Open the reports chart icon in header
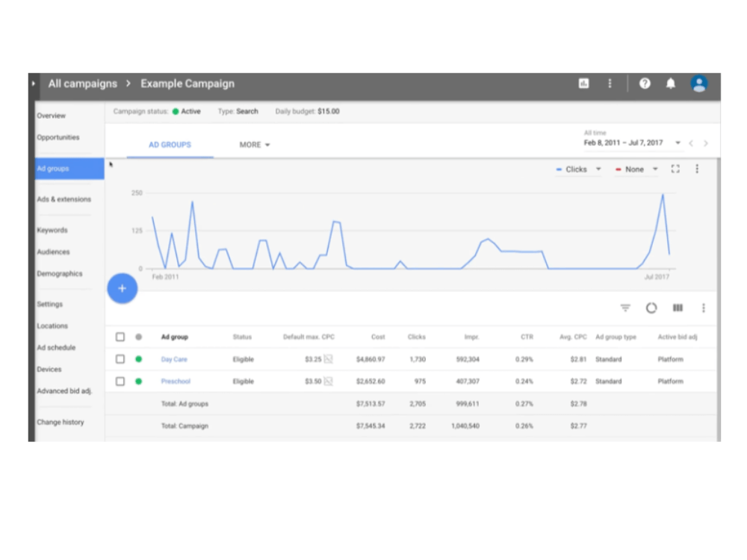Viewport: 747px width, 560px height. 583,84
